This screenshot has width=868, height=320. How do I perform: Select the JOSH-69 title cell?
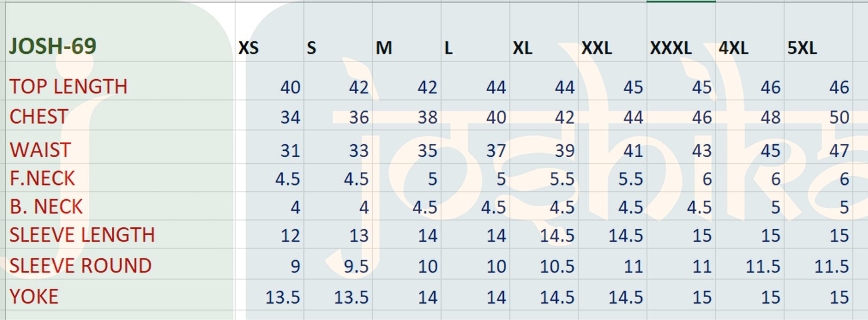click(x=53, y=47)
